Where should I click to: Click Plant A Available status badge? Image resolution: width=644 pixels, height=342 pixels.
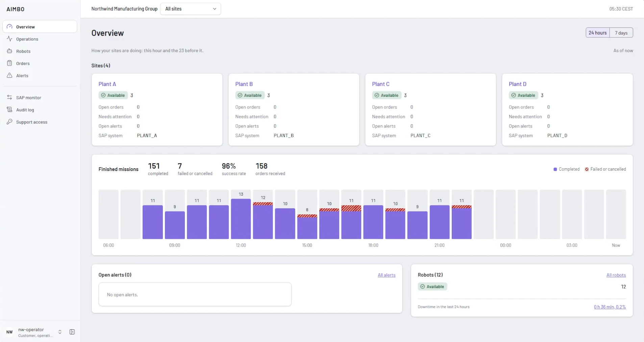tap(113, 95)
